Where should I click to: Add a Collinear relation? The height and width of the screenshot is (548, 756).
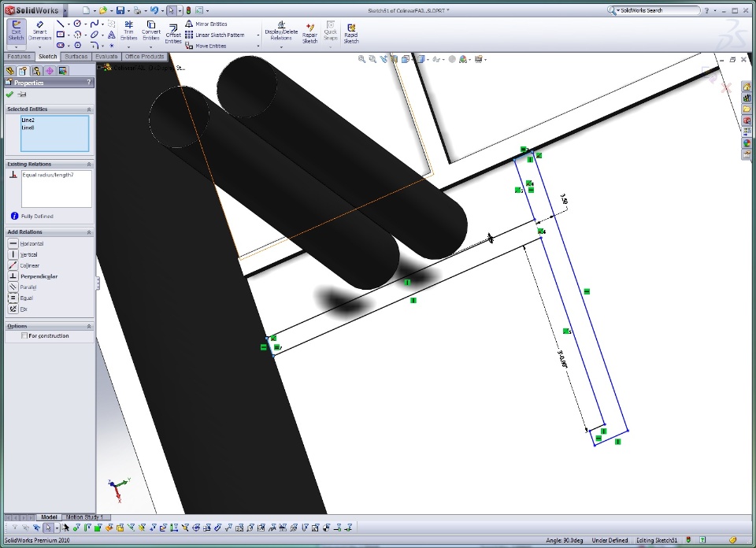coord(24,265)
